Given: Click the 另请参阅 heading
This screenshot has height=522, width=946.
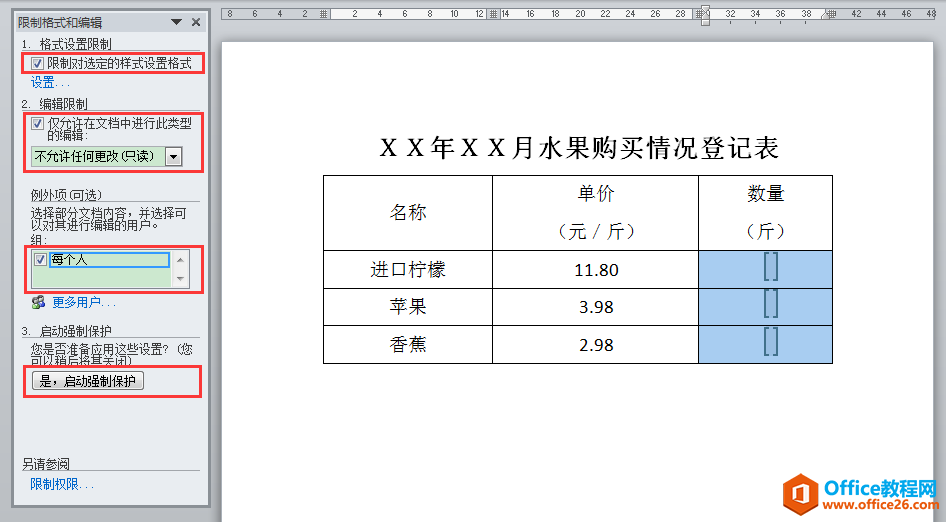Looking at the screenshot, I should click(x=46, y=464).
